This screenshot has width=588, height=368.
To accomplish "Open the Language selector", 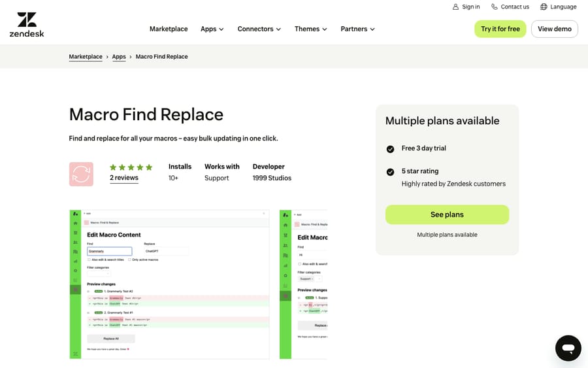I will tap(559, 7).
